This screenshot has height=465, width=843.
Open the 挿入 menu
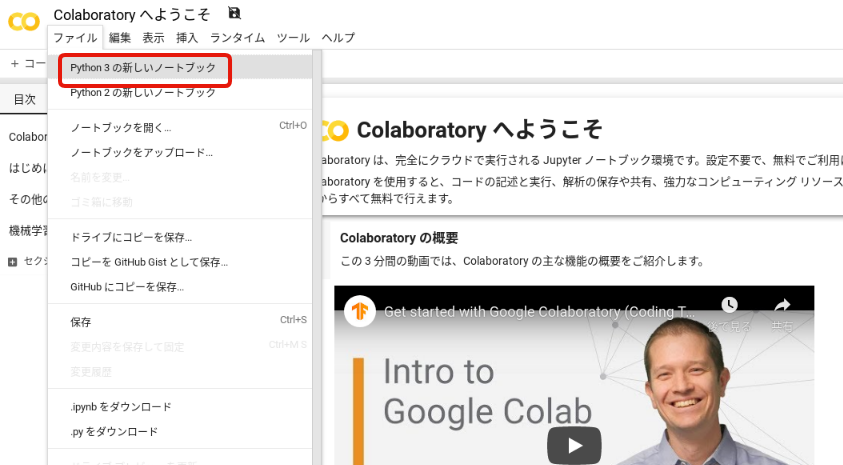[x=187, y=38]
